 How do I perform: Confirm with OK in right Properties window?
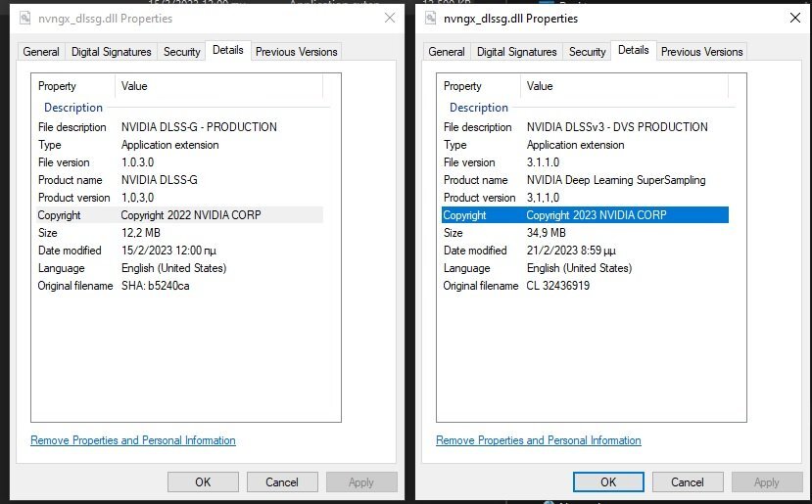coord(608,482)
